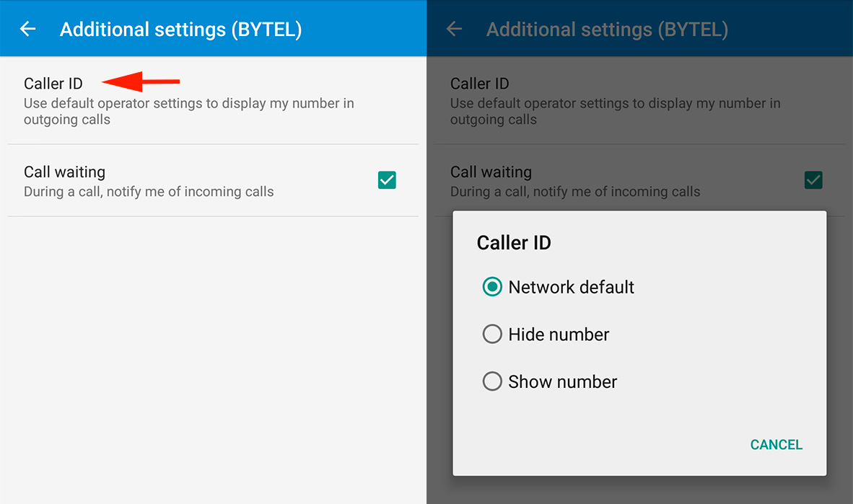Click the dimmed Caller ID entry behind dialog
The height and width of the screenshot is (504, 853).
pyautogui.click(x=480, y=84)
